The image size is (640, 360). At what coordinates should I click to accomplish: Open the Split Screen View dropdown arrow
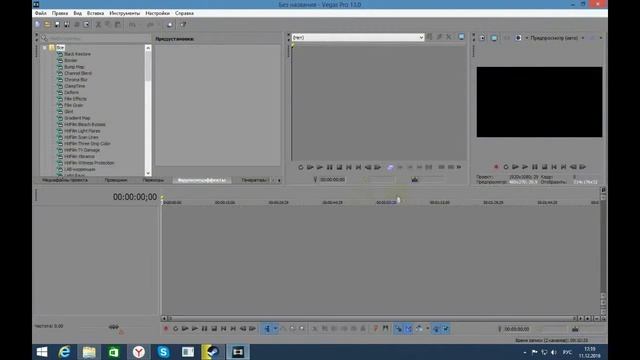tap(527, 38)
